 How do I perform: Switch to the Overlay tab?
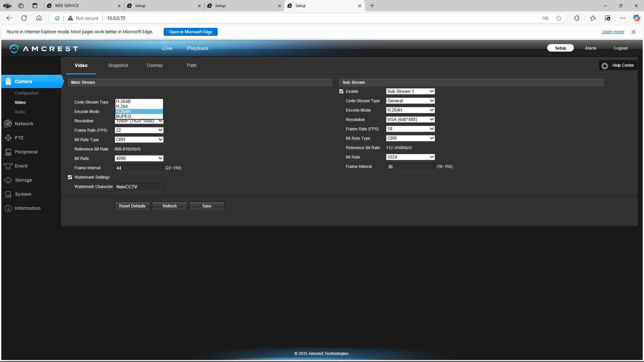155,65
